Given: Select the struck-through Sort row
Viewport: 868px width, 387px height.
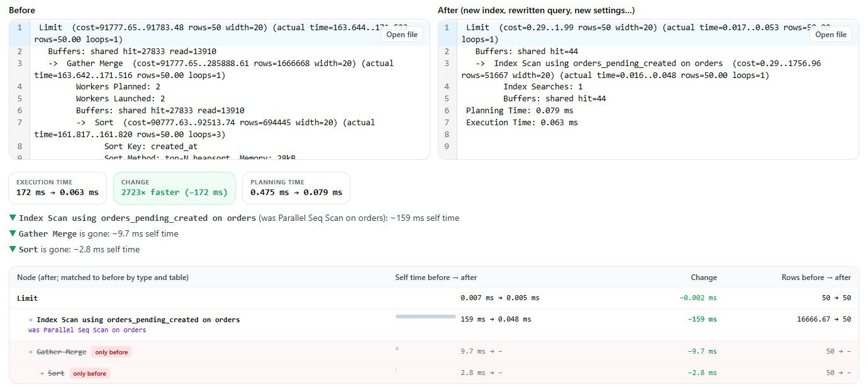Looking at the screenshot, I should tap(434, 373).
